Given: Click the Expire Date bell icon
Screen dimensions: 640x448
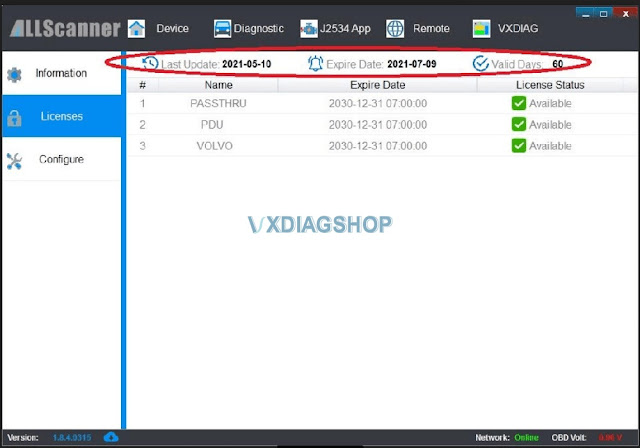Looking at the screenshot, I should 316,63.
